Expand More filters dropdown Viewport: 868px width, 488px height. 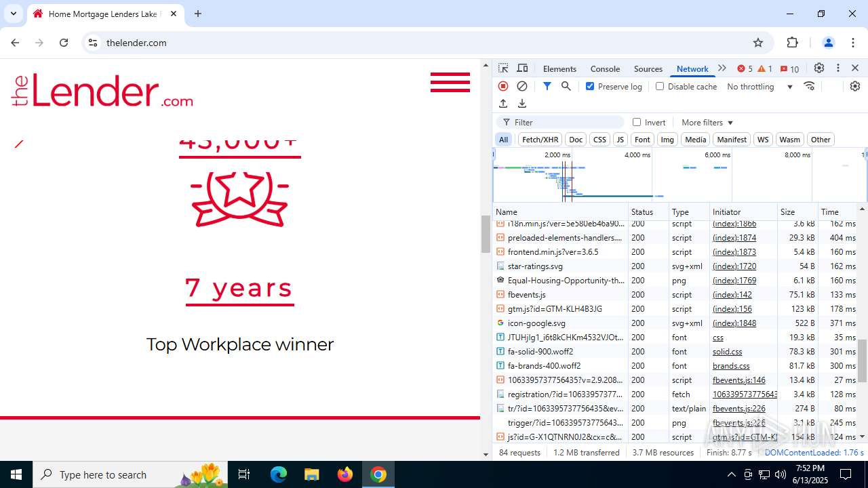[x=707, y=122]
